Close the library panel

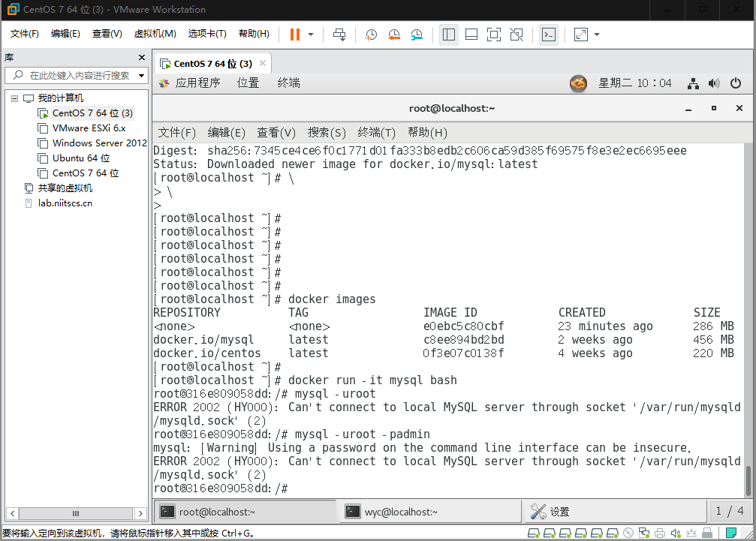pos(142,57)
